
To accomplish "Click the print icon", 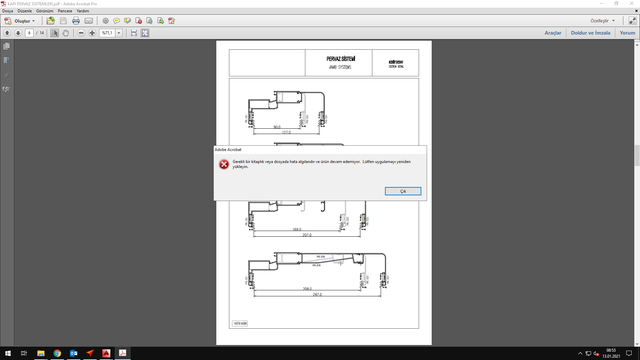I will (x=76, y=21).
